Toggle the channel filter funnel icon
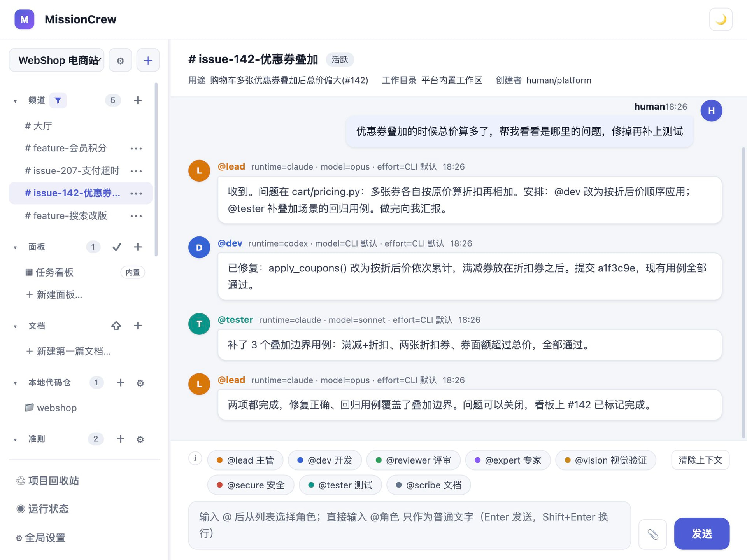 pos(58,100)
